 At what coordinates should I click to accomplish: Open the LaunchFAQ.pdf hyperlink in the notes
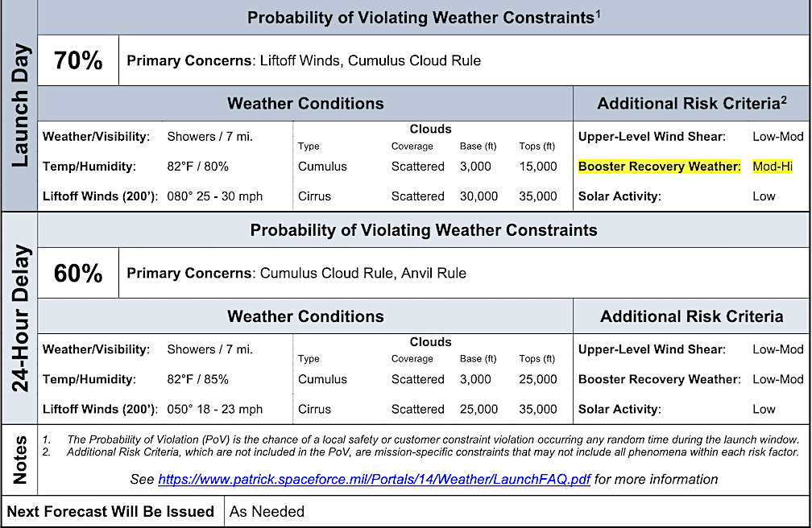[374, 480]
